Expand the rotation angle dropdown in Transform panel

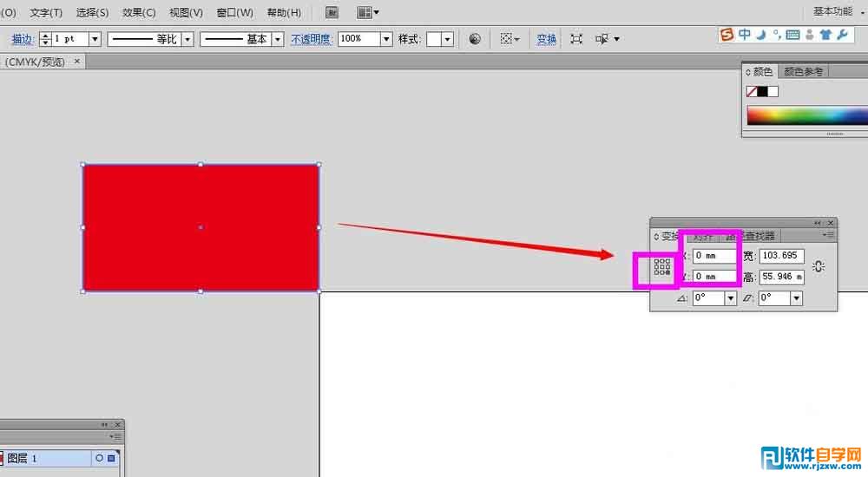(730, 298)
